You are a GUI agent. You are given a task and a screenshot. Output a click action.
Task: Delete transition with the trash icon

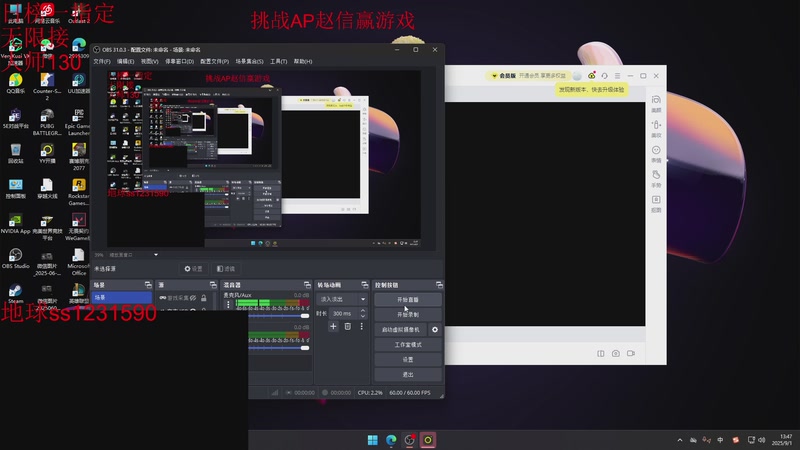[x=347, y=327]
